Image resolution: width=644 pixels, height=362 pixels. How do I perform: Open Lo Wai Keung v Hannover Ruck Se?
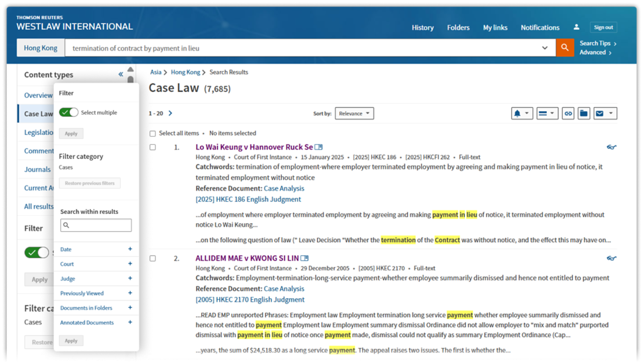coord(254,147)
